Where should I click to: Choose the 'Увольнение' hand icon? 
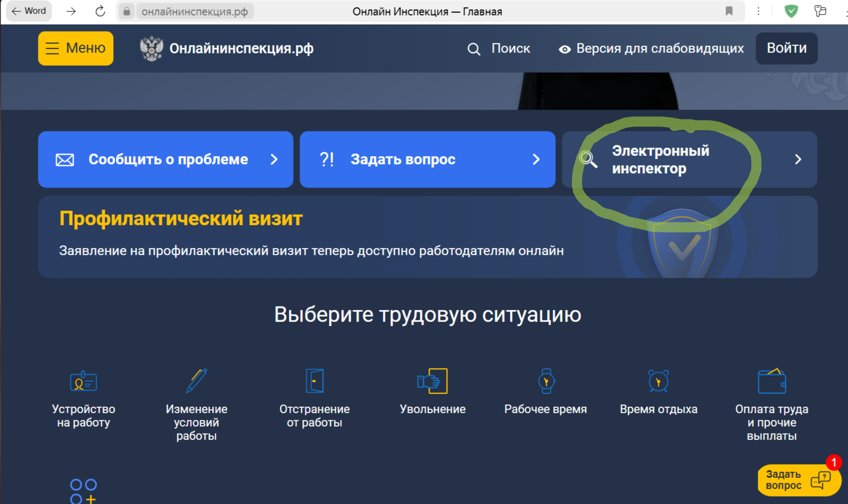(433, 381)
